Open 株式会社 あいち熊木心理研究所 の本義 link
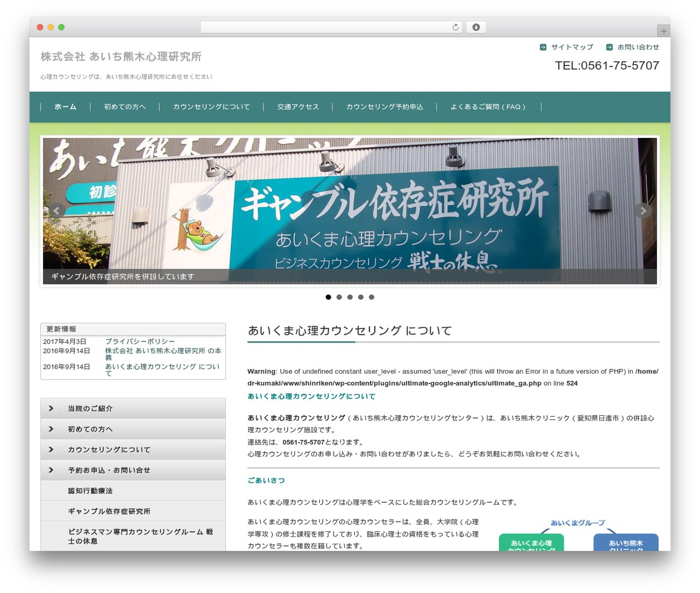The image size is (700, 593). (x=163, y=354)
